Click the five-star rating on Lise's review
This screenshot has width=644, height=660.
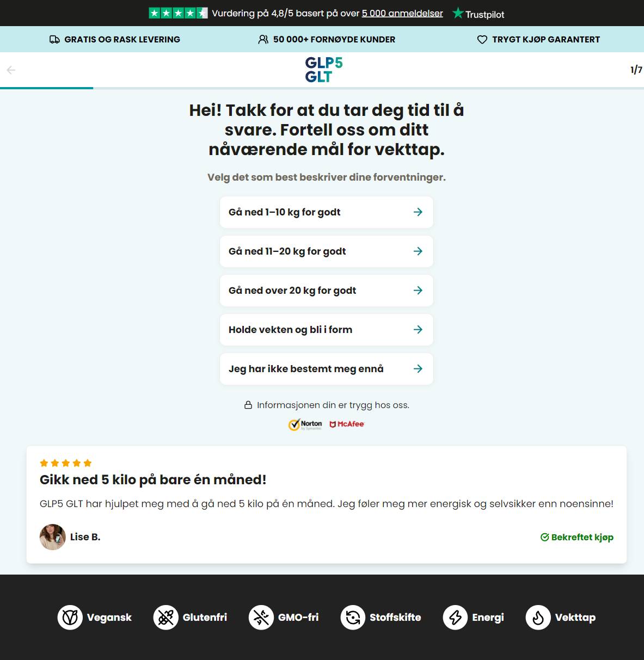click(66, 463)
